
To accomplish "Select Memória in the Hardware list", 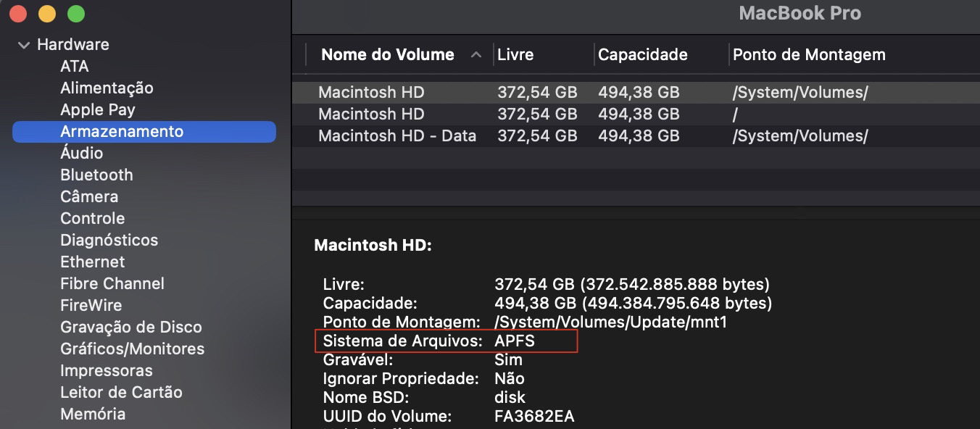I will [x=93, y=414].
